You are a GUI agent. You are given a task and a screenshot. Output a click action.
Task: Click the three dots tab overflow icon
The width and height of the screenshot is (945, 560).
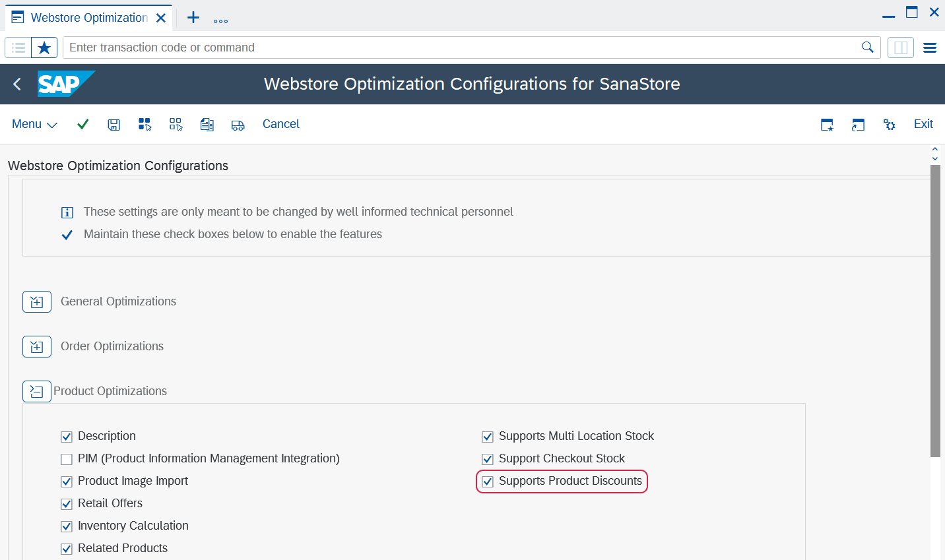point(221,21)
